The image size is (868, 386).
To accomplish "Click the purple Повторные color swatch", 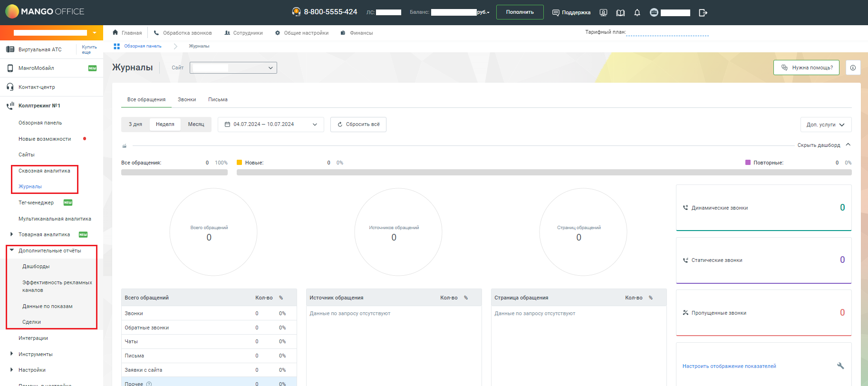I will pyautogui.click(x=748, y=162).
